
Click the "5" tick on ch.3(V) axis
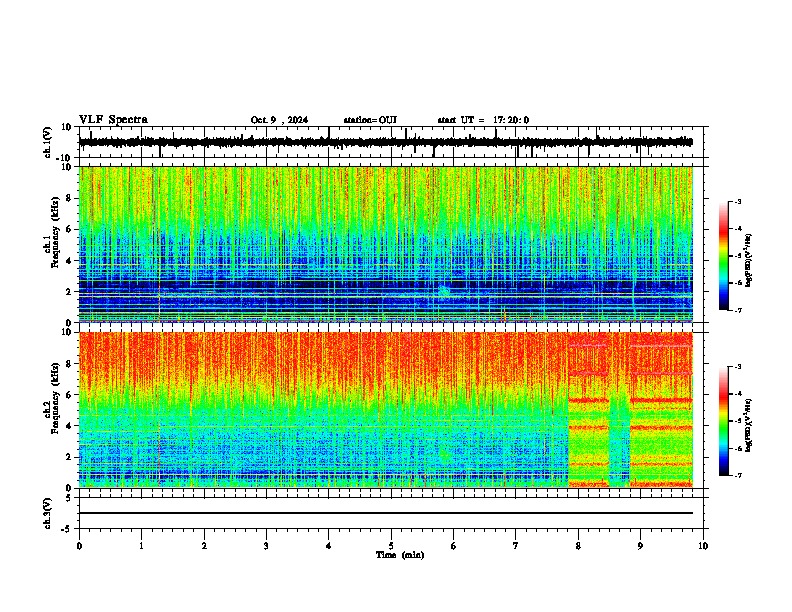[x=70, y=498]
